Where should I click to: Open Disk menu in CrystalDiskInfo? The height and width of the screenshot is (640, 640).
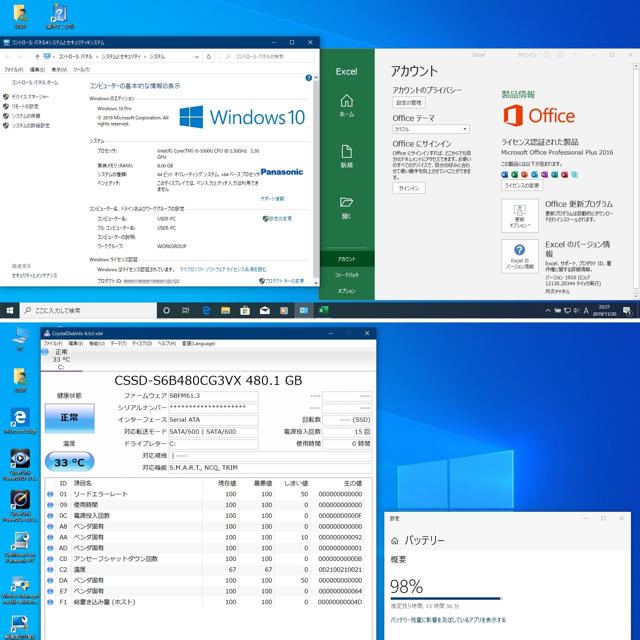point(142,344)
